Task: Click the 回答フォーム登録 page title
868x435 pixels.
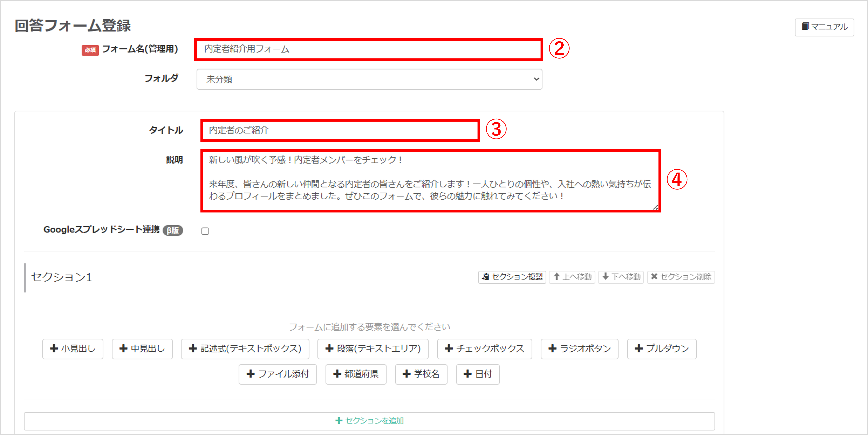Action: [x=72, y=26]
